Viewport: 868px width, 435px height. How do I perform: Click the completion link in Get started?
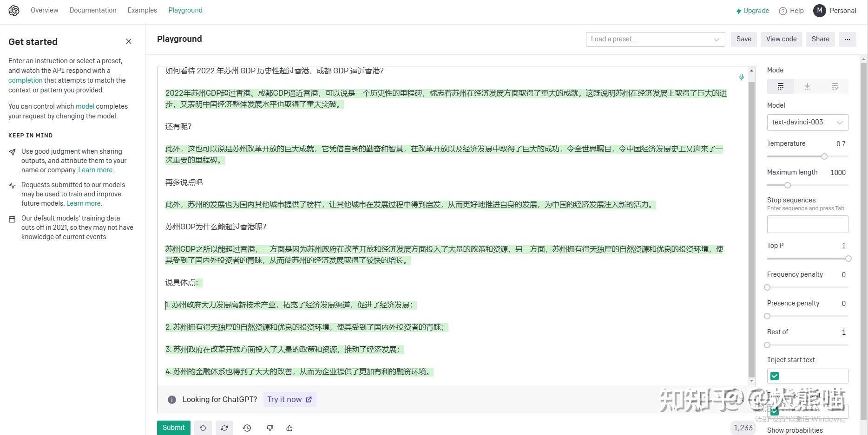click(x=25, y=80)
